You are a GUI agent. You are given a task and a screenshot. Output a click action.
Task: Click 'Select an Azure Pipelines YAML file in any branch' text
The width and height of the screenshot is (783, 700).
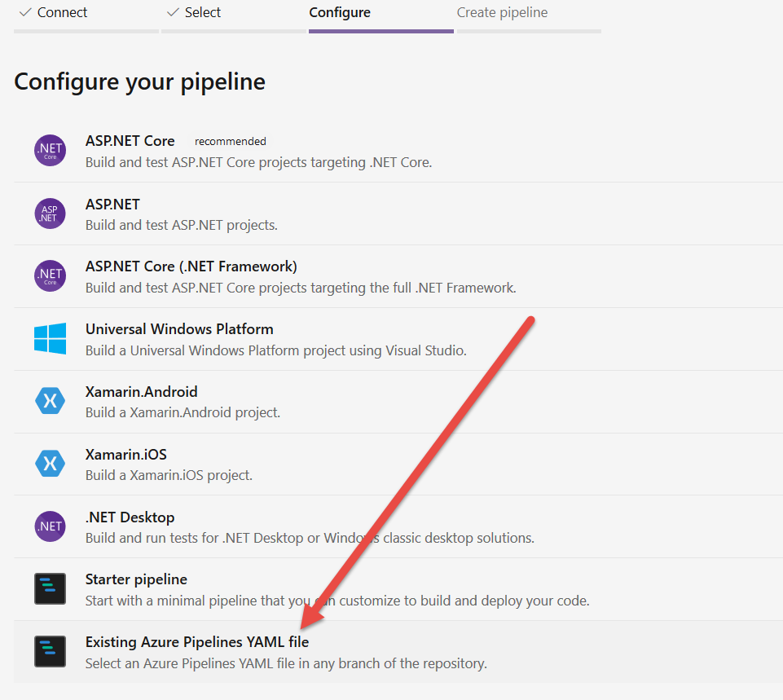pyautogui.click(x=286, y=663)
